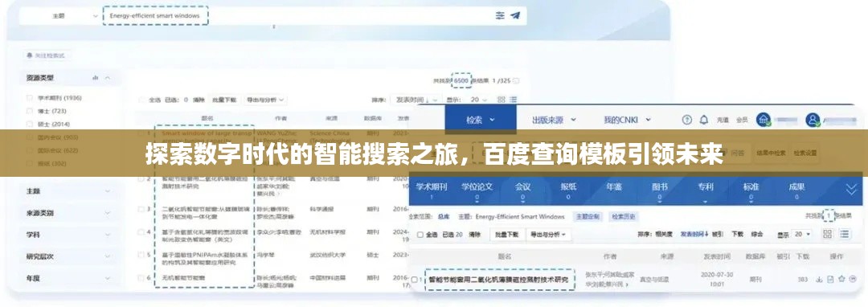Screen dimensions: 868x307
Task: Check the 学术期刊 (1936) resource filter
Action: click(x=30, y=98)
